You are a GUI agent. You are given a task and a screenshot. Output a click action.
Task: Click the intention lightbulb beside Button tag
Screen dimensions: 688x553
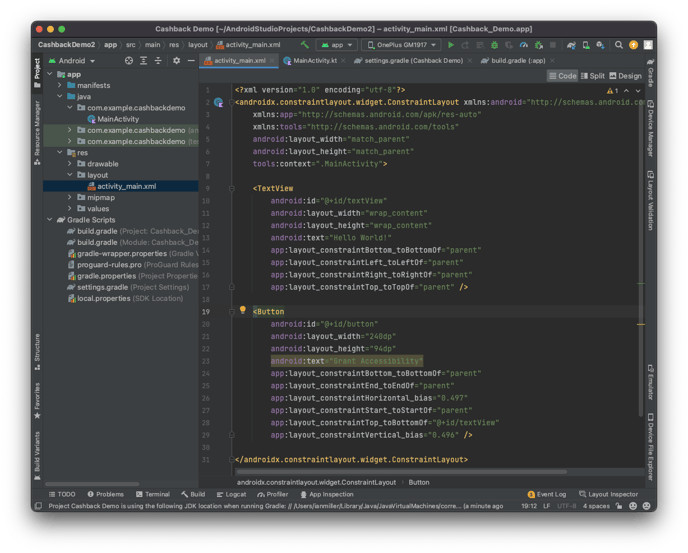242,311
